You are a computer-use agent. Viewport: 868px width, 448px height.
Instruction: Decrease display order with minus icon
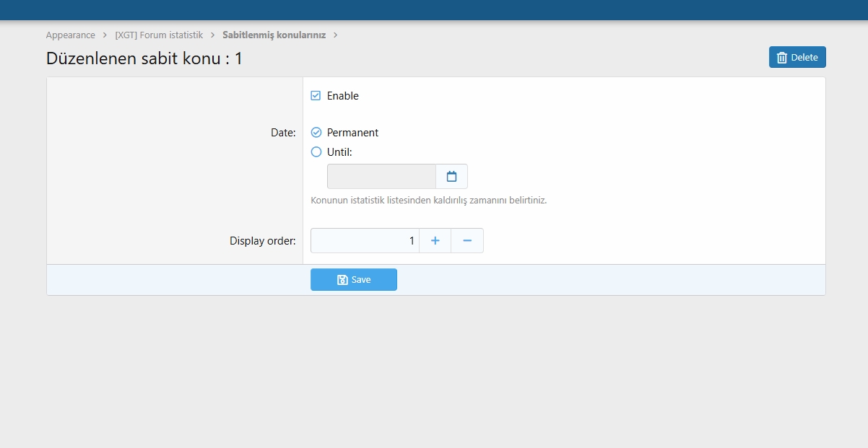click(467, 241)
